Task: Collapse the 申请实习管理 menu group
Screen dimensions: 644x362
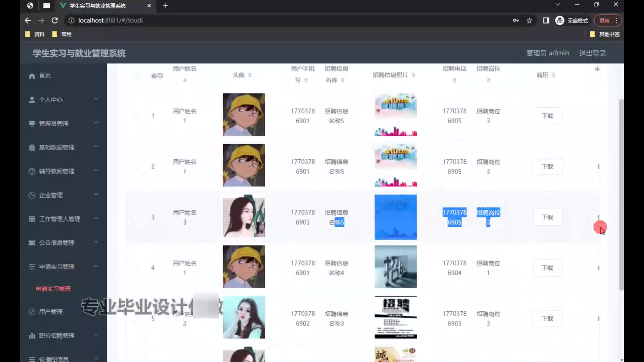Action: [96, 266]
